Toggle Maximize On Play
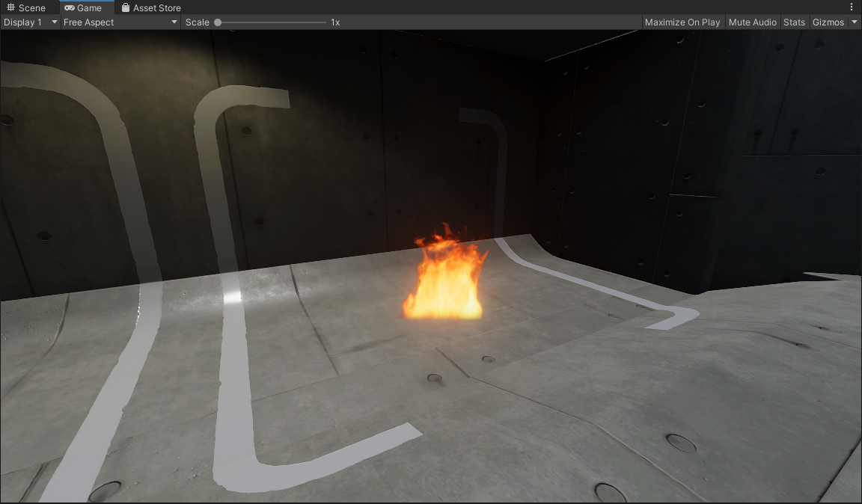This screenshot has width=862, height=504. point(682,22)
